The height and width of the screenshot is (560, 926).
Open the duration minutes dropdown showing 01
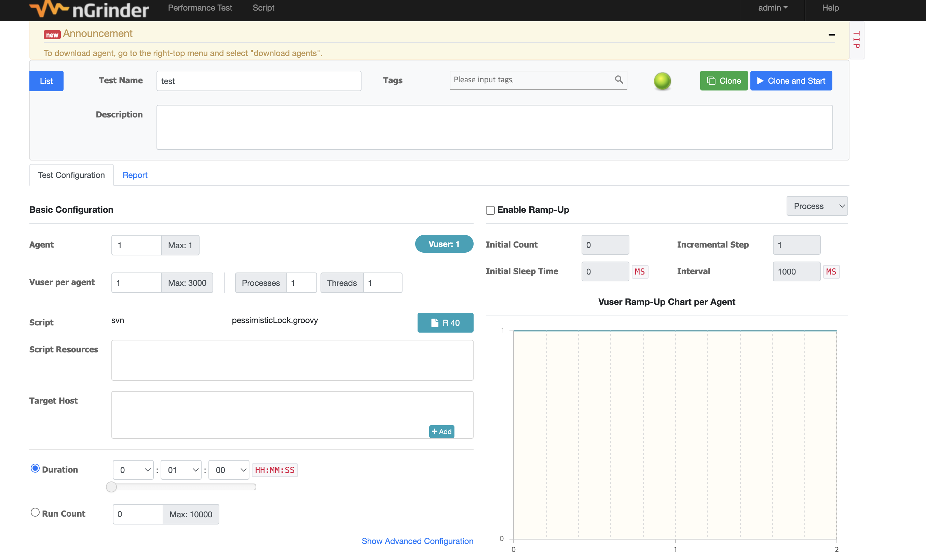[181, 470]
